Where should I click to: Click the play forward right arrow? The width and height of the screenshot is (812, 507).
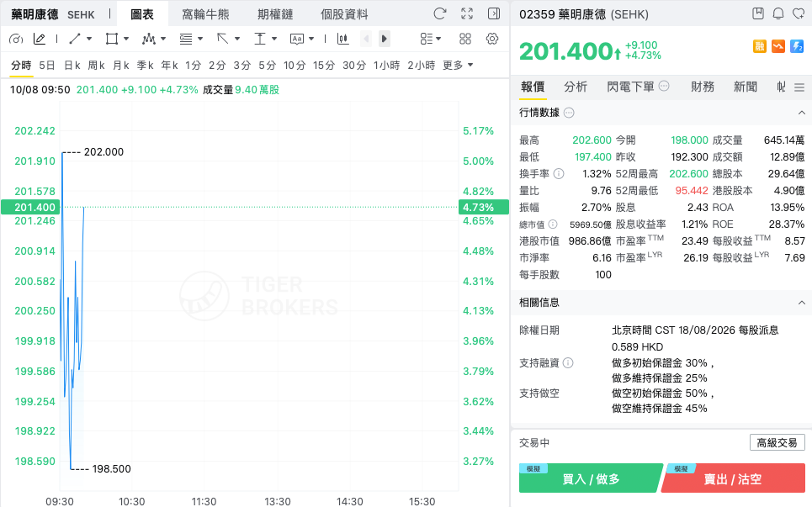(x=385, y=39)
